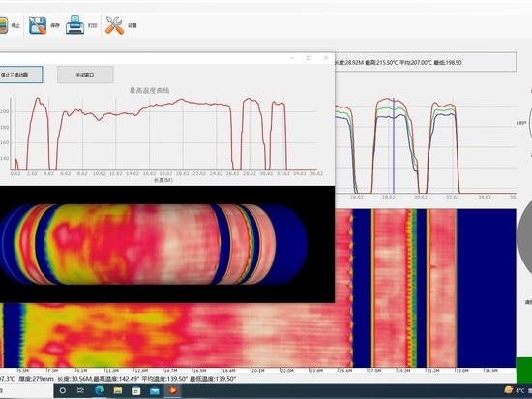Select the orange running app icon on taskbar
Image resolution: width=532 pixels, height=399 pixels.
[x=173, y=390]
